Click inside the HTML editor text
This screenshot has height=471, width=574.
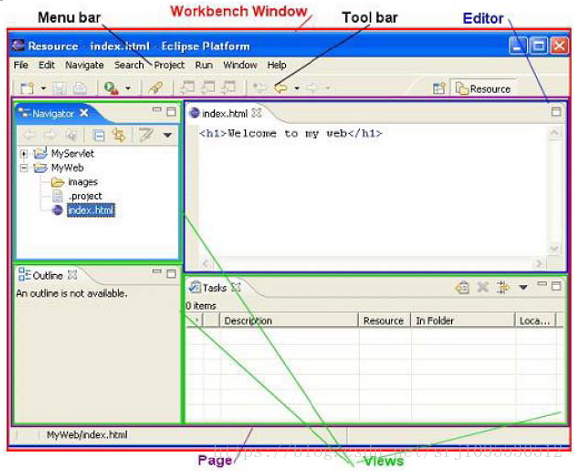coord(290,134)
